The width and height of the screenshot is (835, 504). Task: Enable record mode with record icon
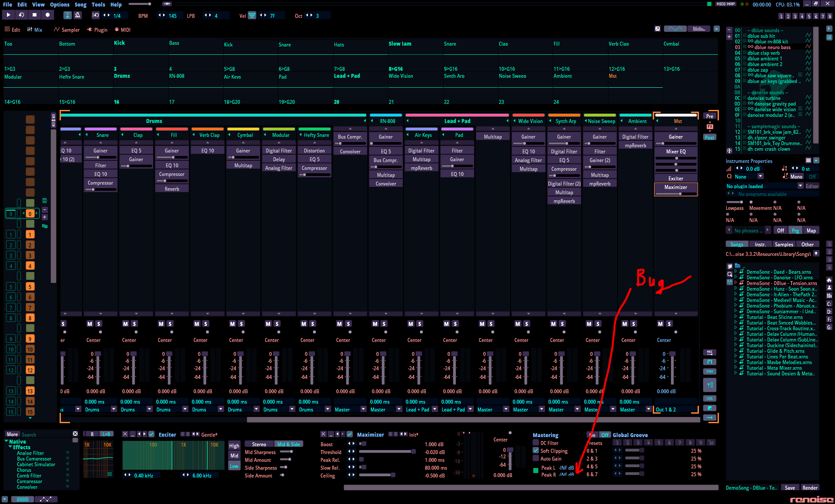pyautogui.click(x=47, y=15)
